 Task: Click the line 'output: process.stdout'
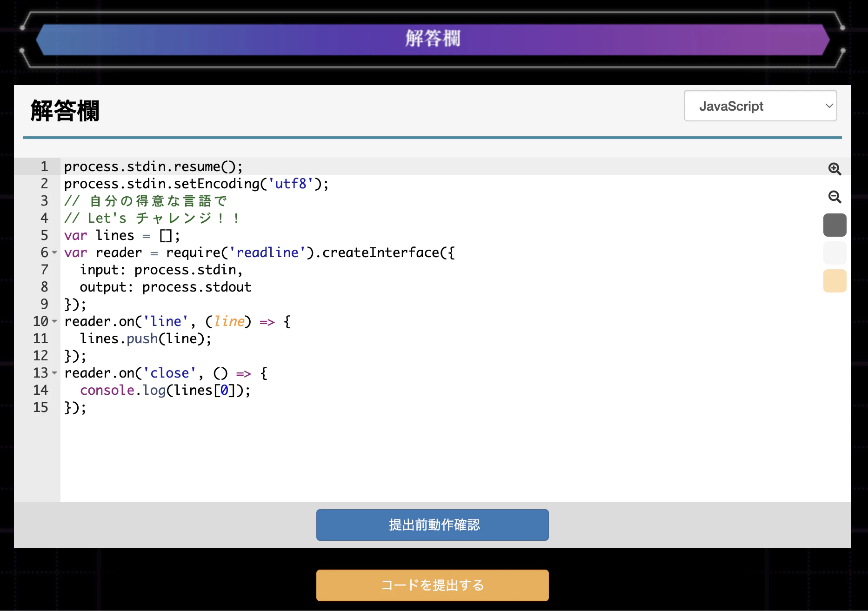[x=166, y=287]
